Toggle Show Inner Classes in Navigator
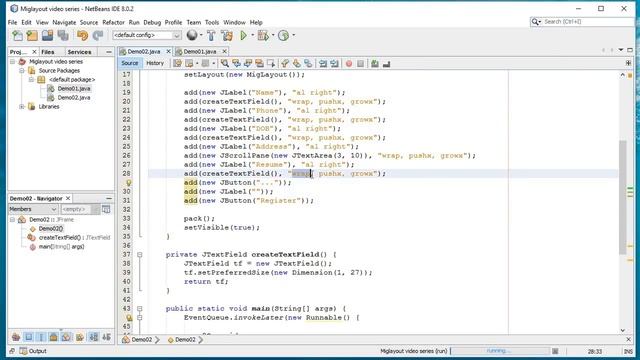Viewport: 640px width, 360px height. (x=66, y=337)
